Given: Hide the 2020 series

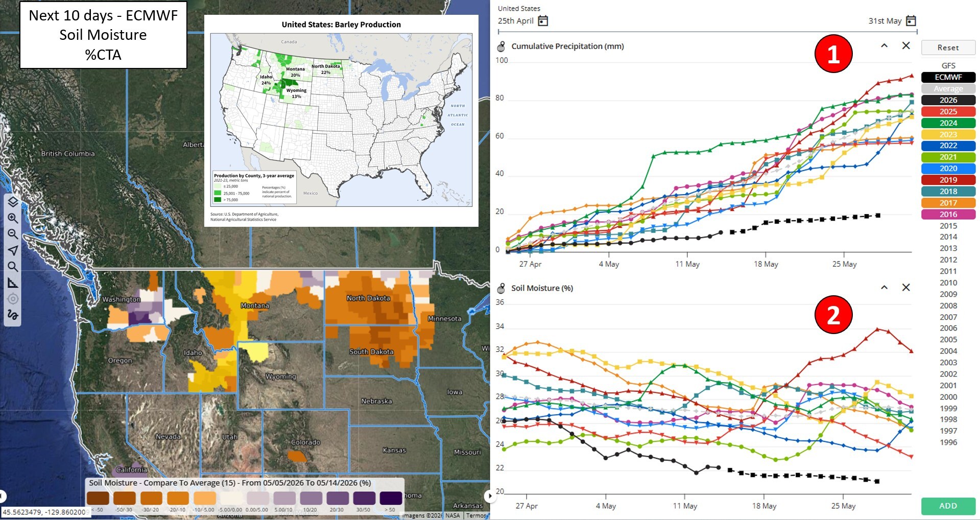Looking at the screenshot, I should 948,169.
